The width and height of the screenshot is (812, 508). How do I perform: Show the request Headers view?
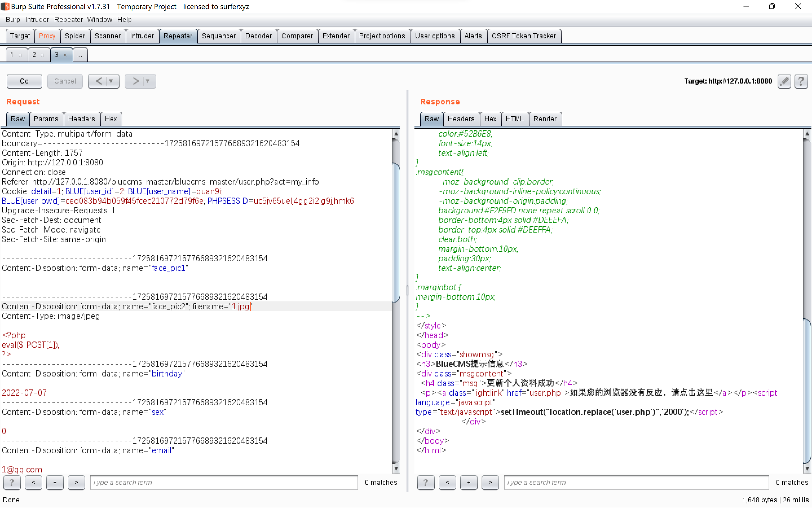tap(81, 119)
